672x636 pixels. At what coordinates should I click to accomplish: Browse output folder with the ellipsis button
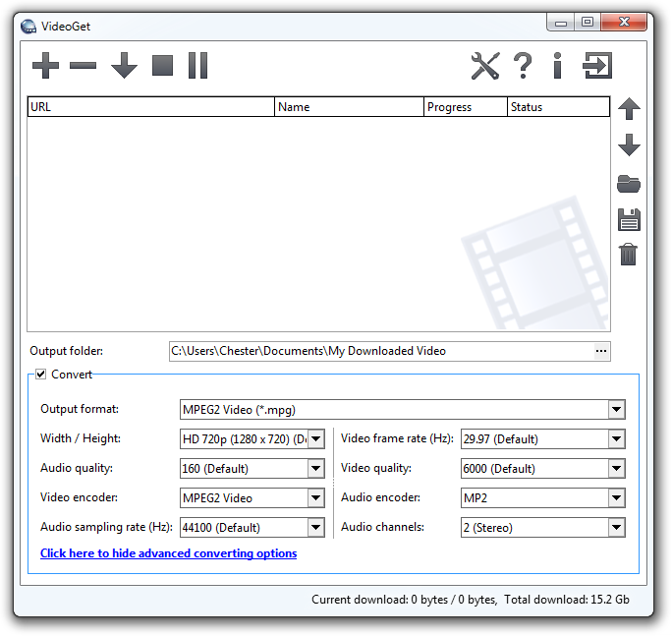pyautogui.click(x=601, y=351)
